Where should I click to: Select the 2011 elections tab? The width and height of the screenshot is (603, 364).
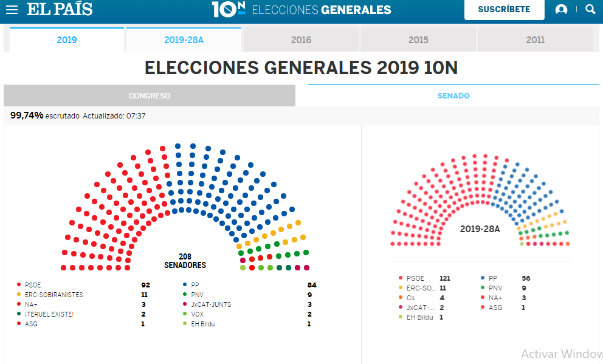click(535, 39)
